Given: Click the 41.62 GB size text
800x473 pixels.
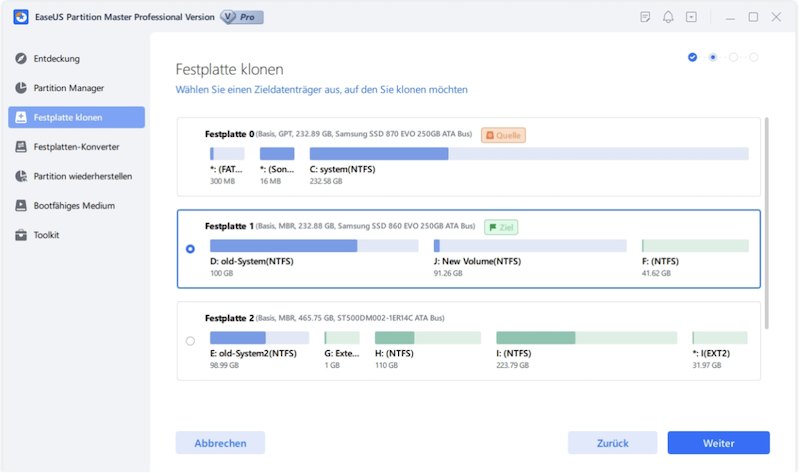Looking at the screenshot, I should tap(656, 273).
